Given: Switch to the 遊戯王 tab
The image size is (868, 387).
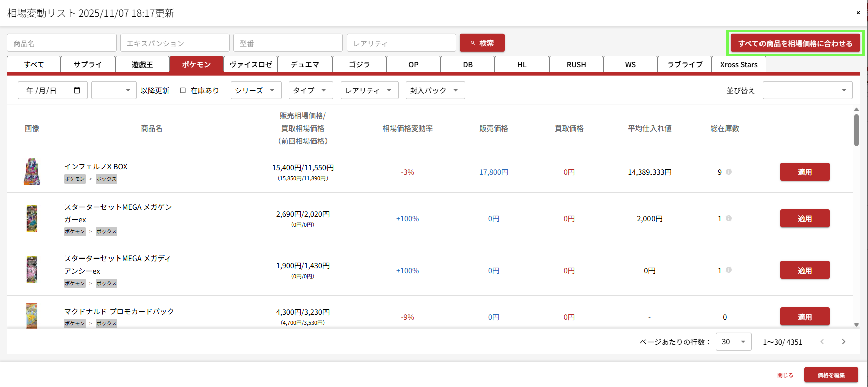Looking at the screenshot, I should pyautogui.click(x=142, y=65).
